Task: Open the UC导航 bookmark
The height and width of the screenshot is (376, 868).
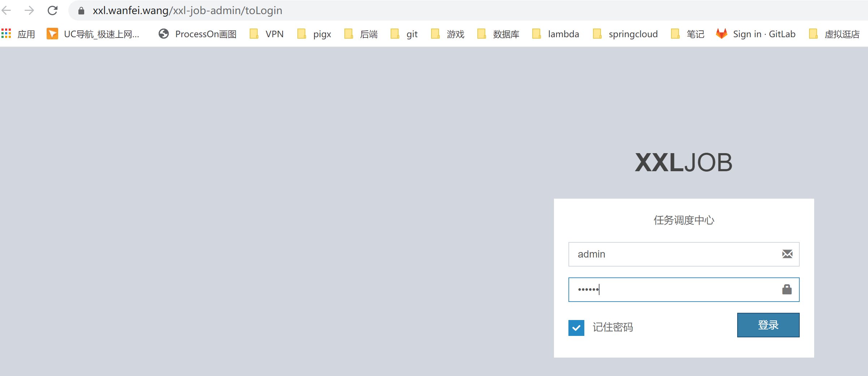Action: [93, 34]
